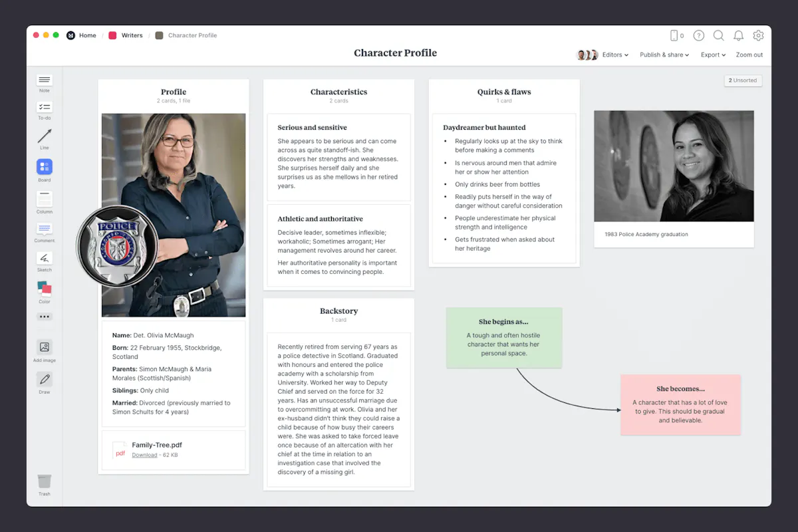The height and width of the screenshot is (532, 798).
Task: Open the Publish & share menu
Action: (x=664, y=55)
